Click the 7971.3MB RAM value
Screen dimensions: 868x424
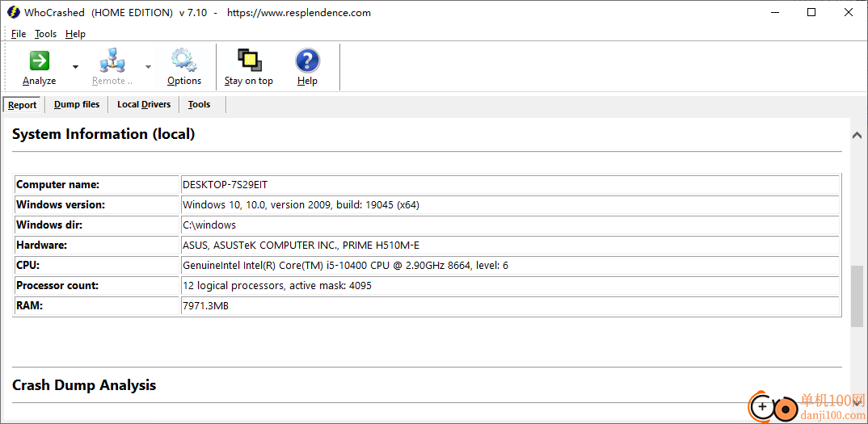click(205, 305)
